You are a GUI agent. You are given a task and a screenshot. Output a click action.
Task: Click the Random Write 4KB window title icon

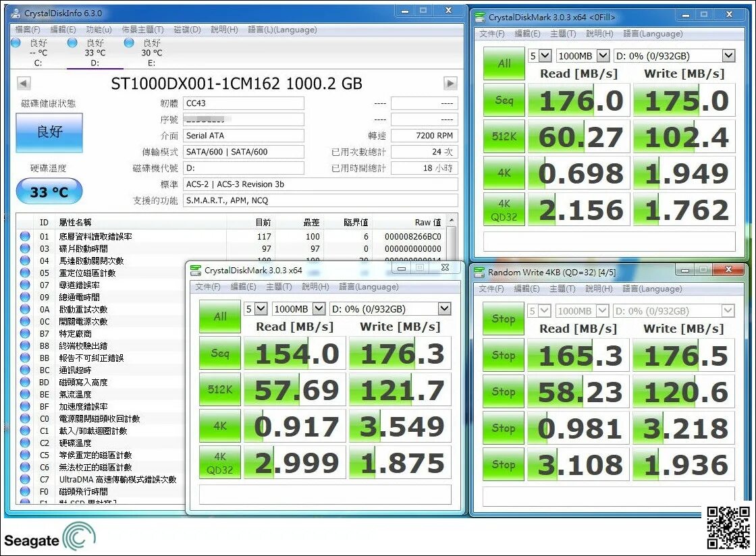(479, 272)
